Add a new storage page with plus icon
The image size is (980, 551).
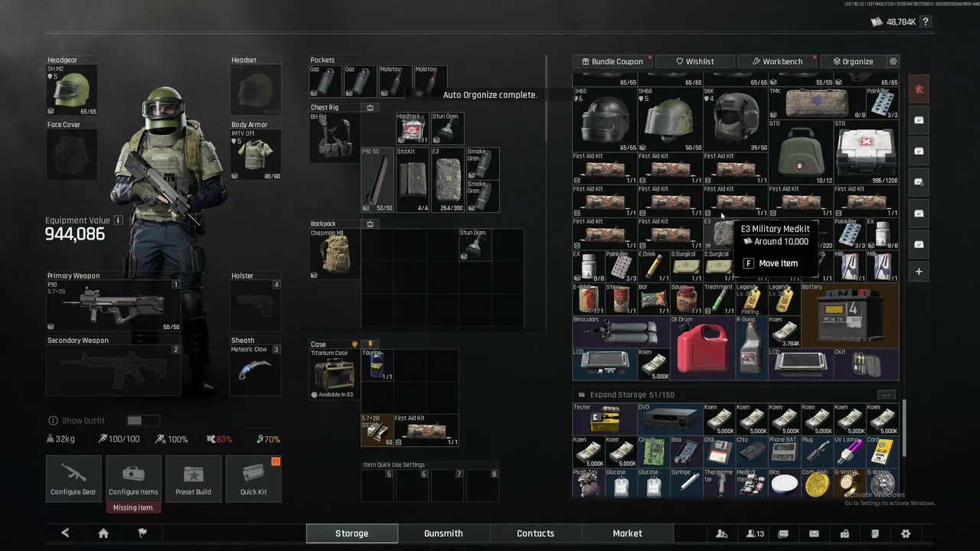pyautogui.click(x=919, y=272)
